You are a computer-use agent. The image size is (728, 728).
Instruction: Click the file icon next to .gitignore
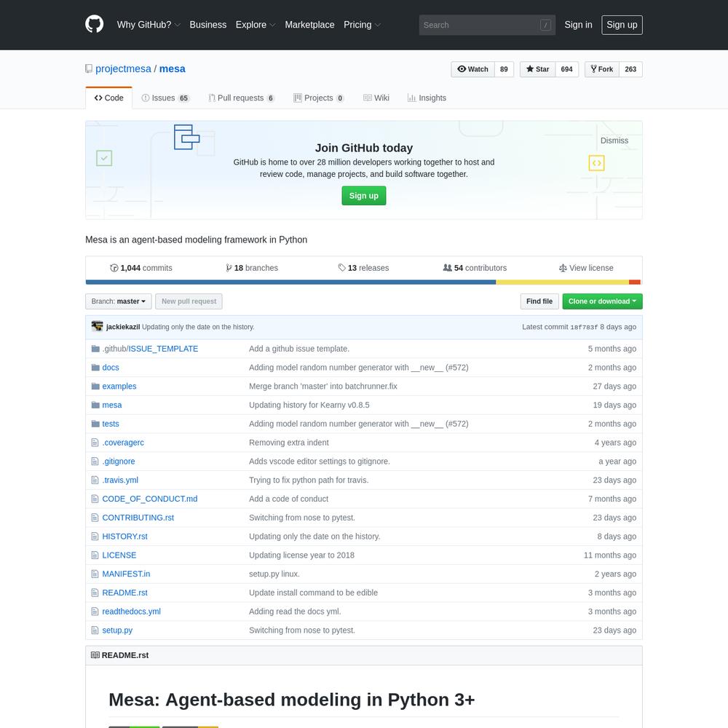(95, 462)
